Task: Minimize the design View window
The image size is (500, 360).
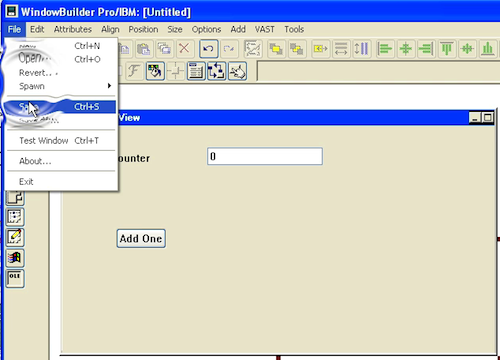Action: 475,118
